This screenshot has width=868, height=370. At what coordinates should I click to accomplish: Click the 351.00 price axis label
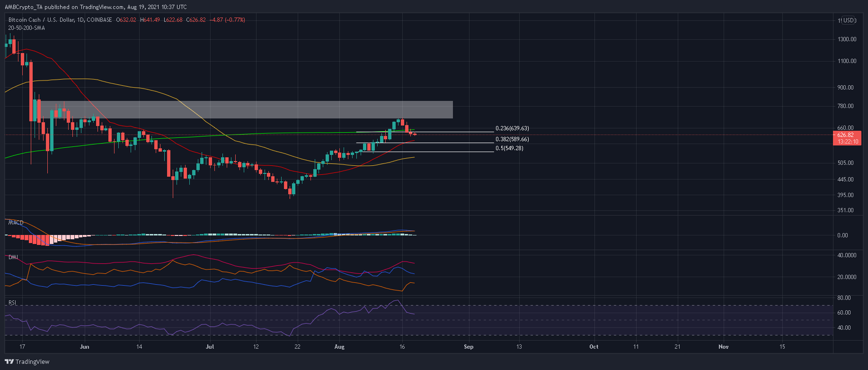pos(845,210)
